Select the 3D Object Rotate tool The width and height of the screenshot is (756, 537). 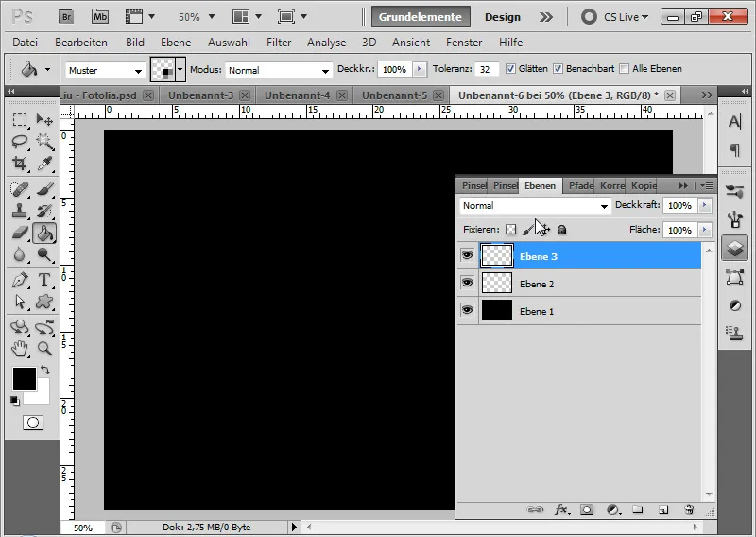tap(20, 327)
